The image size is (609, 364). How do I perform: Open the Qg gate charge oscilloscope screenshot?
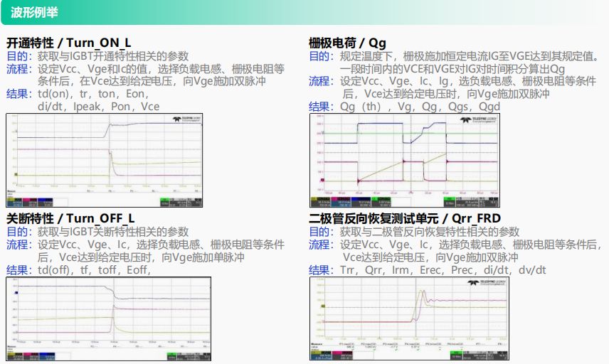[409, 160]
